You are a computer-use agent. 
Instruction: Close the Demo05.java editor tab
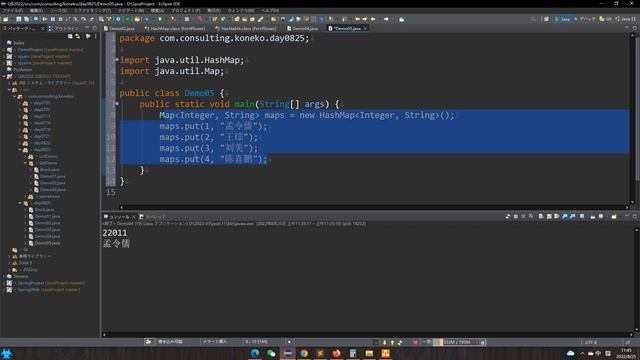click(365, 29)
